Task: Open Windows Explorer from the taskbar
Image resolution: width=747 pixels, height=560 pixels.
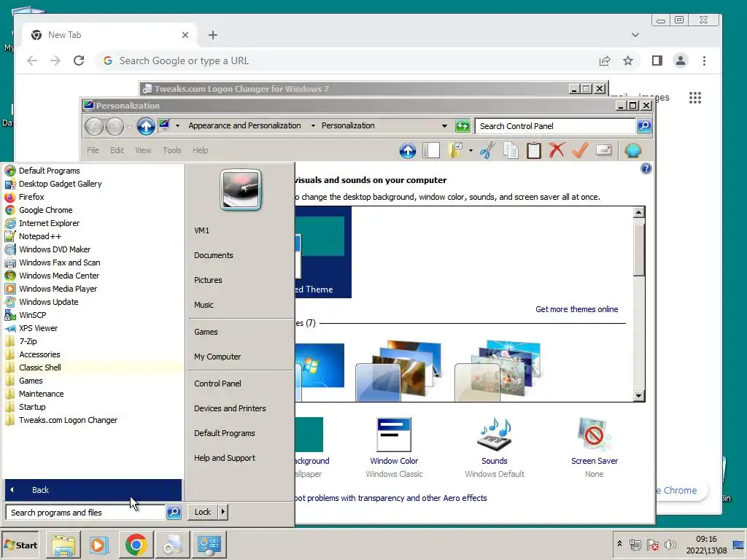Action: tap(63, 545)
